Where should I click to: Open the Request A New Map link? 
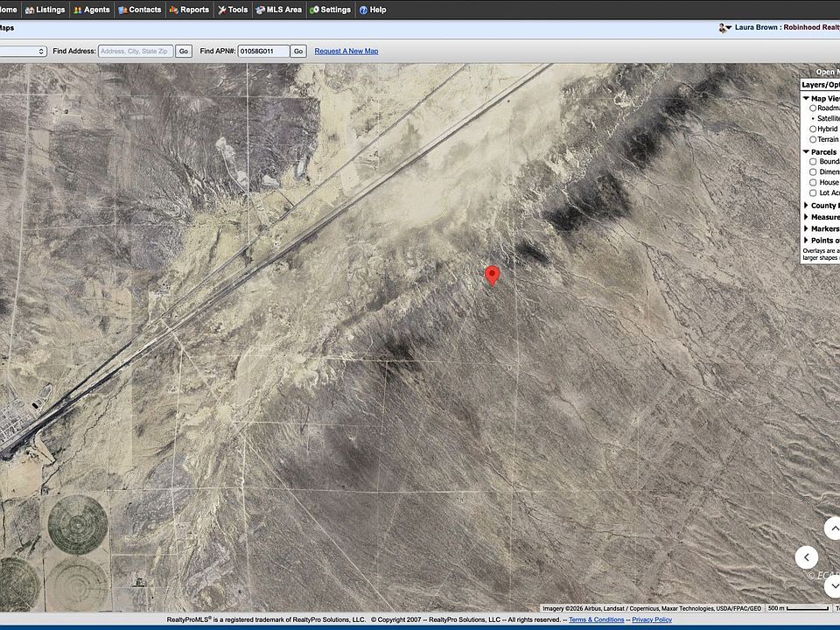tap(346, 52)
